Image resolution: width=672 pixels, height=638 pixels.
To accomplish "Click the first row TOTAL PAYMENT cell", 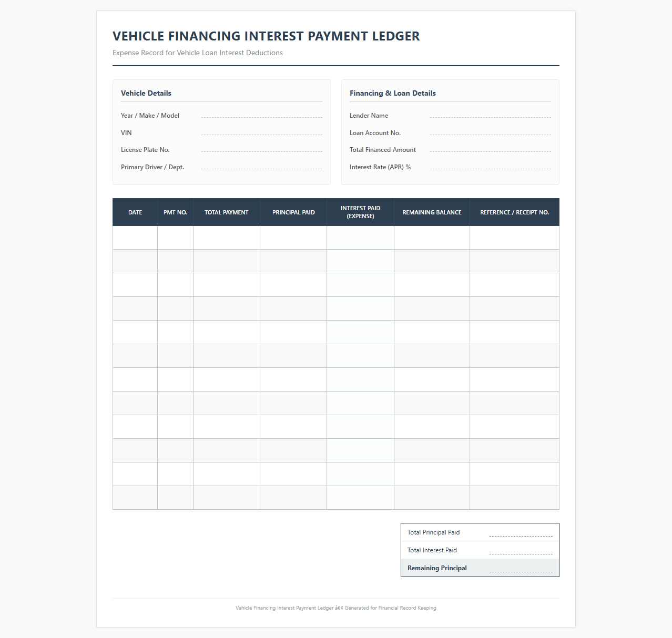I will [227, 238].
